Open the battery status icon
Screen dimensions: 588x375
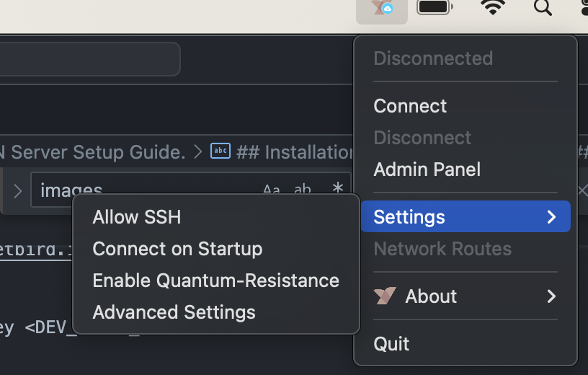(435, 8)
